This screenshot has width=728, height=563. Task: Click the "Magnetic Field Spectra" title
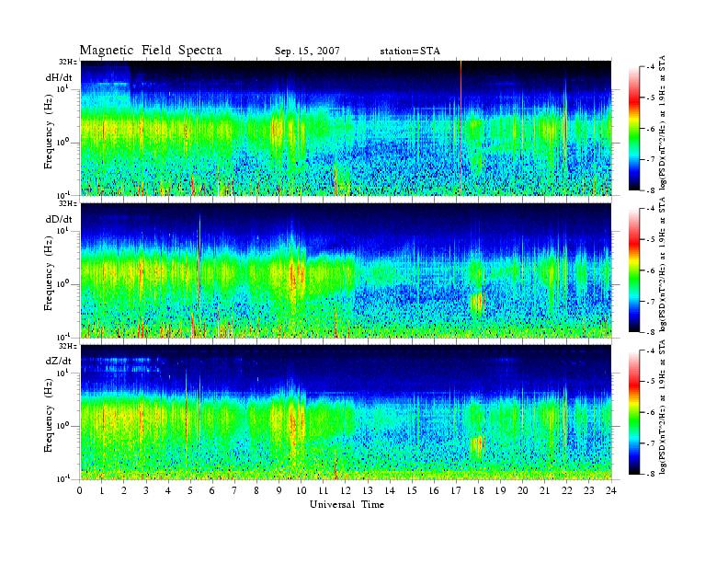coord(151,51)
